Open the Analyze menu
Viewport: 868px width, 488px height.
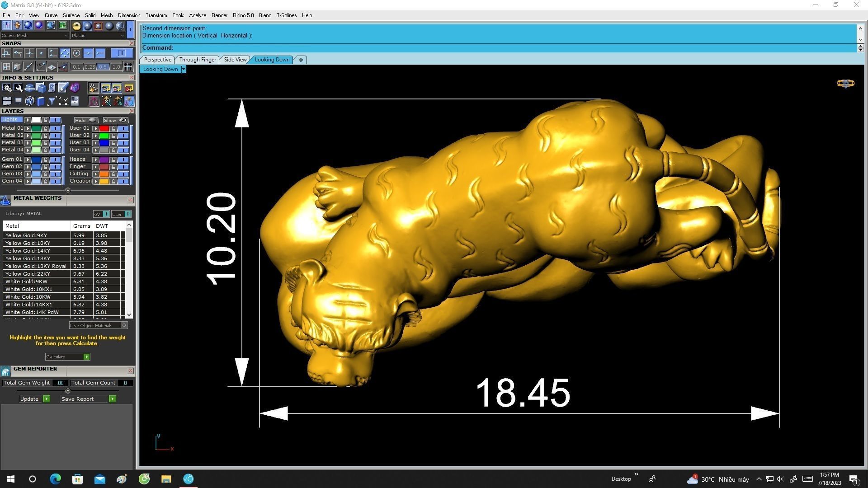pyautogui.click(x=198, y=15)
